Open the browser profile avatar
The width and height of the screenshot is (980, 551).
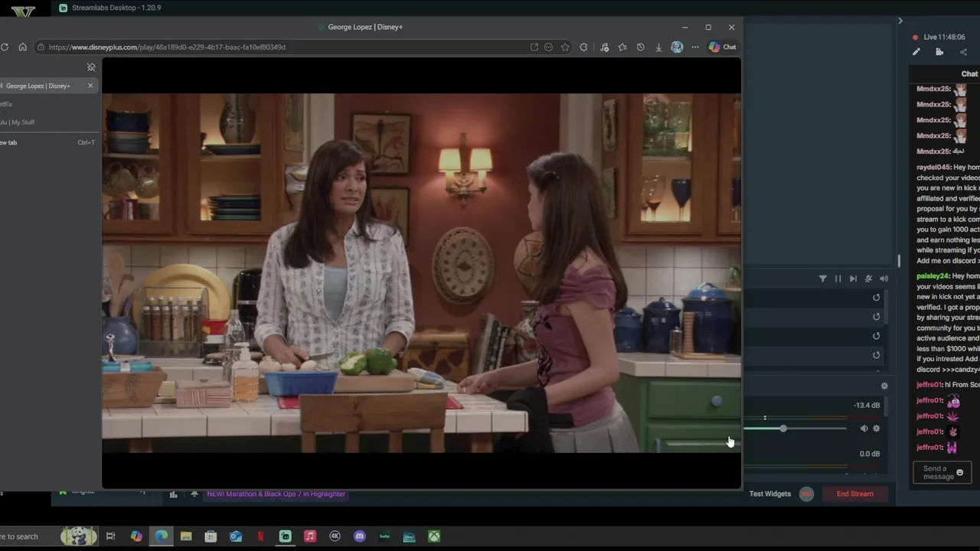[x=677, y=47]
